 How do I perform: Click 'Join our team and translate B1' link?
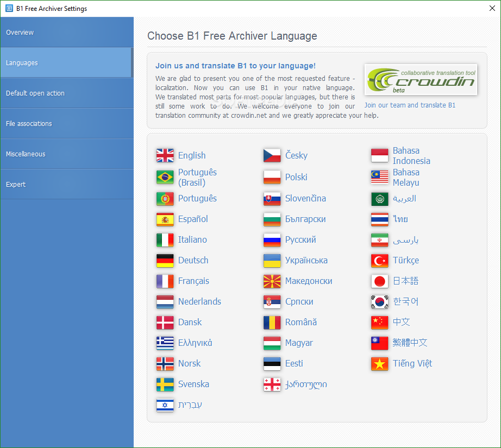[410, 105]
